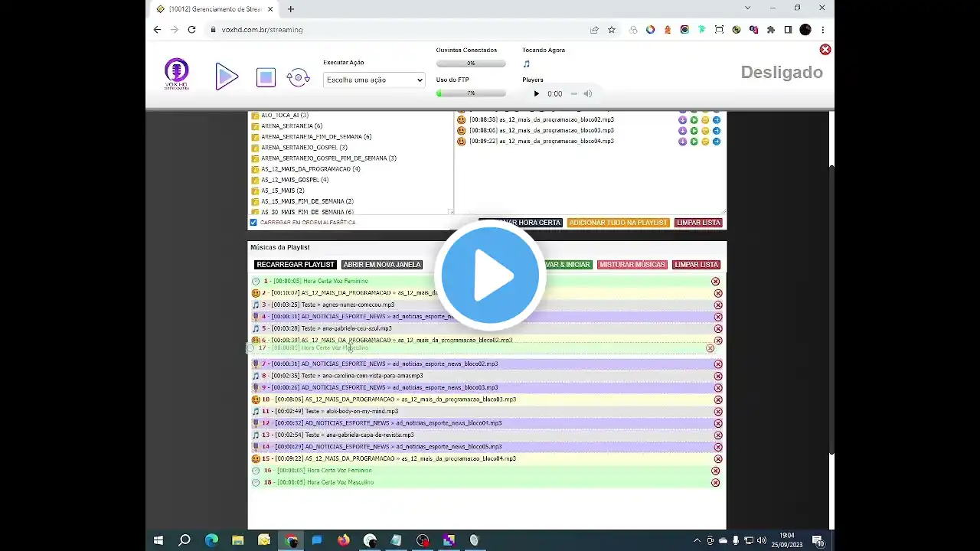Viewport: 980px width, 551px height.
Task: Remove playlist item 18 Hora Certa Voz Masculino
Action: [x=716, y=483]
